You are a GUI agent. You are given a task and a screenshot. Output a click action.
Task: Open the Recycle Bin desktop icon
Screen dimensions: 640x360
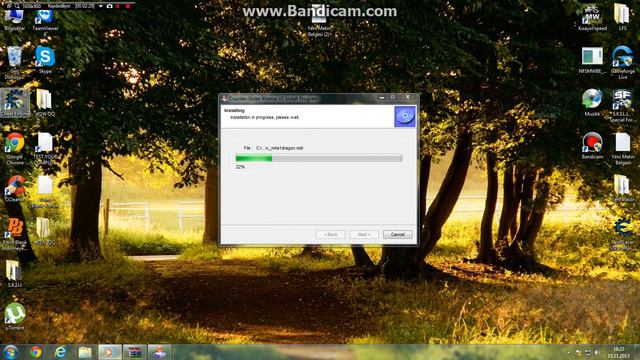15,62
